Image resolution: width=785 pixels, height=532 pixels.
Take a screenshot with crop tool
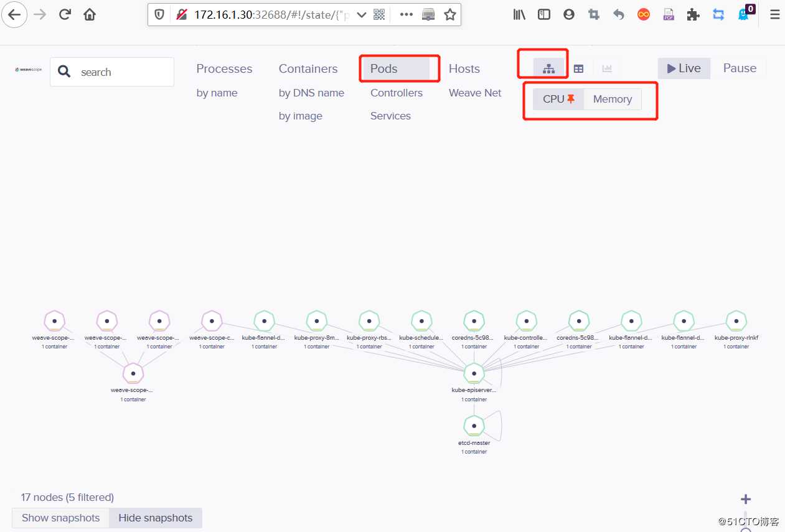[594, 15]
